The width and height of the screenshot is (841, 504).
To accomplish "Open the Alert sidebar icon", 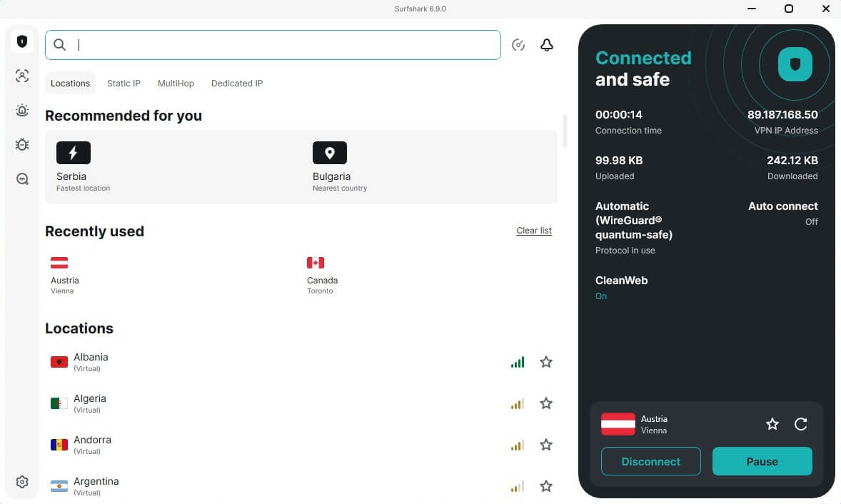I will pos(22,110).
